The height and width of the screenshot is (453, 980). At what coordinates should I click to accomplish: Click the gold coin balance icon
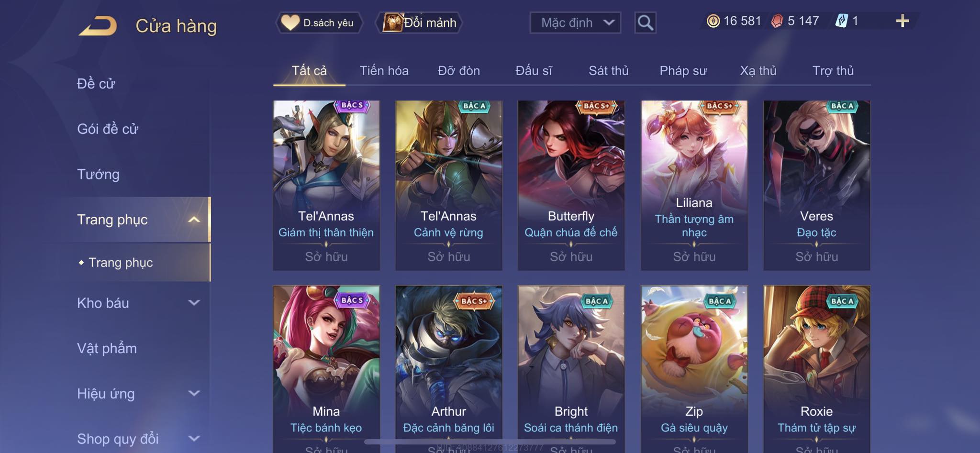(713, 21)
